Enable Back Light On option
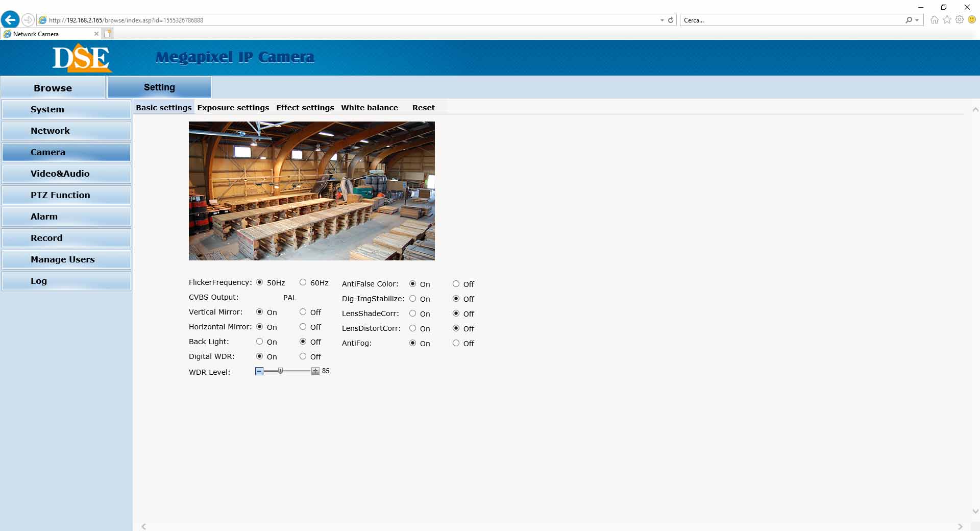 pyautogui.click(x=259, y=342)
